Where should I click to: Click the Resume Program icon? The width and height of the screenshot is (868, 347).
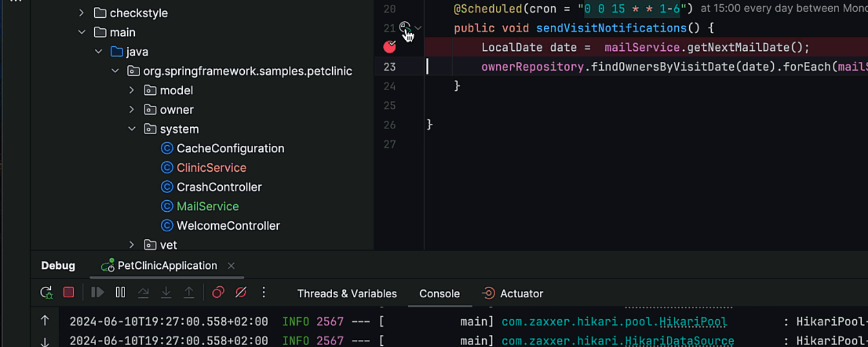click(97, 293)
